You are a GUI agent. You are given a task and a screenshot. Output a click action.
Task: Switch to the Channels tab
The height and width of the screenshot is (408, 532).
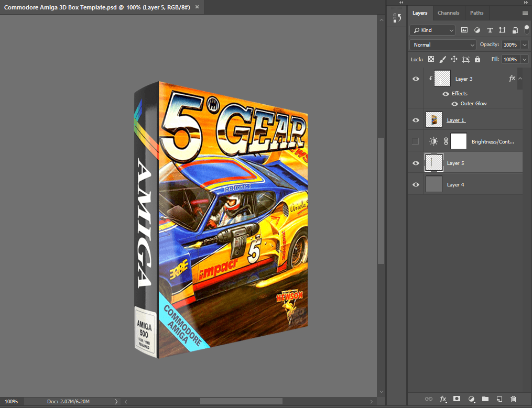448,13
